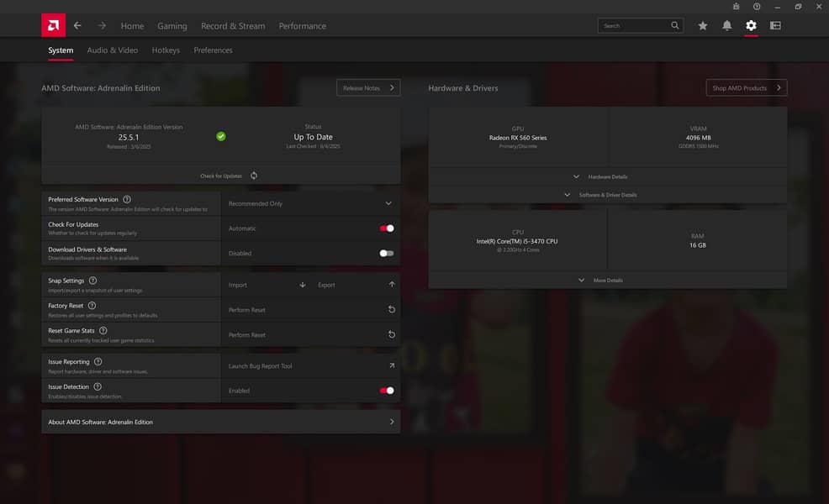This screenshot has height=504, width=829.
Task: Enable Download Drivers & Software switch
Action: point(387,253)
